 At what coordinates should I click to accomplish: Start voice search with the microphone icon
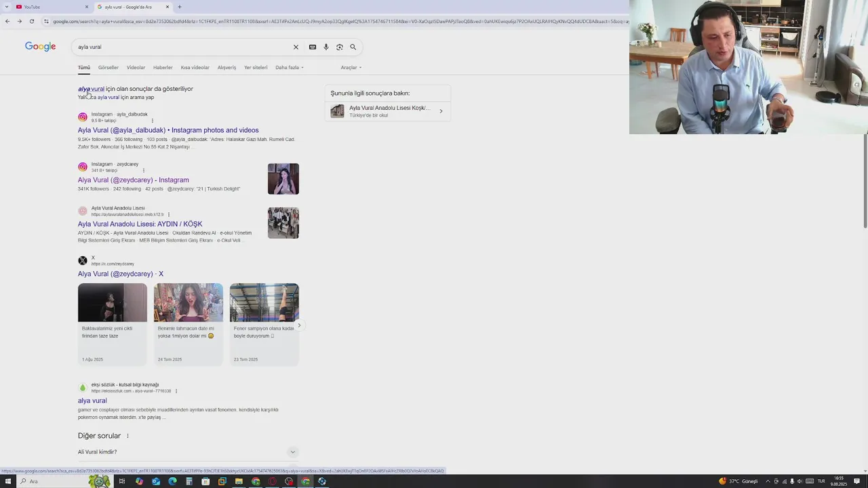pyautogui.click(x=326, y=47)
